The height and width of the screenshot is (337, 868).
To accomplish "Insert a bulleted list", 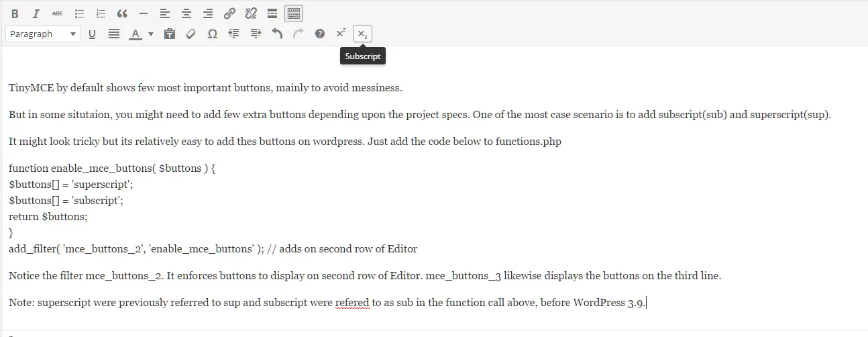I will tap(79, 13).
